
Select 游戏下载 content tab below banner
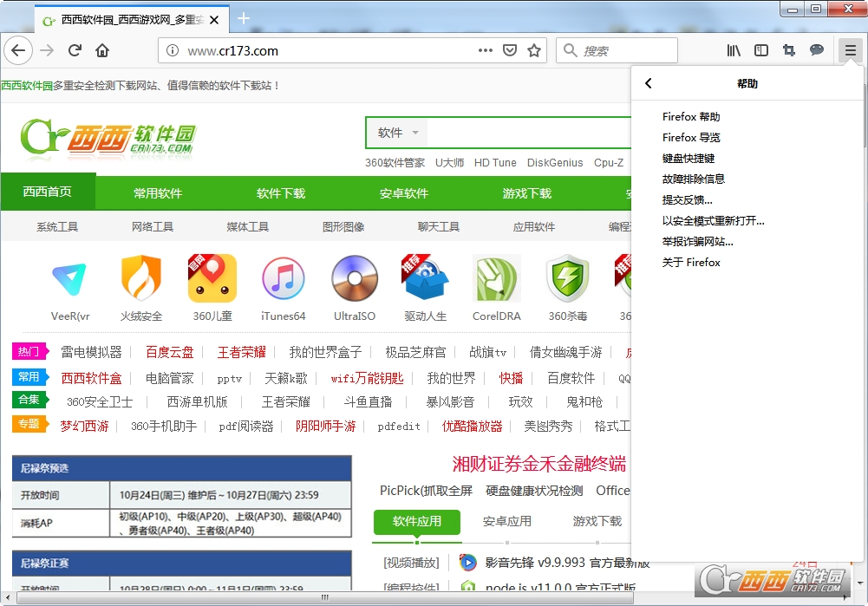597,521
